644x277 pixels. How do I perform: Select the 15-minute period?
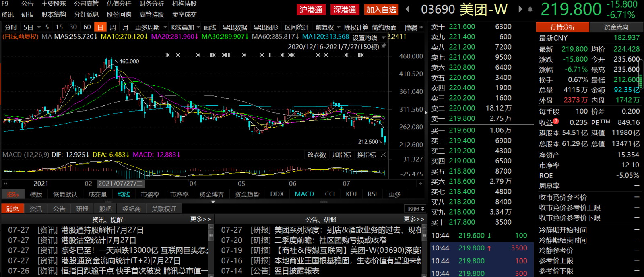59,27
